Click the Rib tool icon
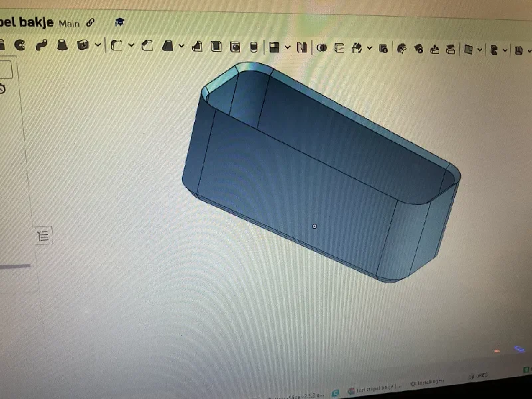Screen dimensions: 532x399 click(x=197, y=46)
